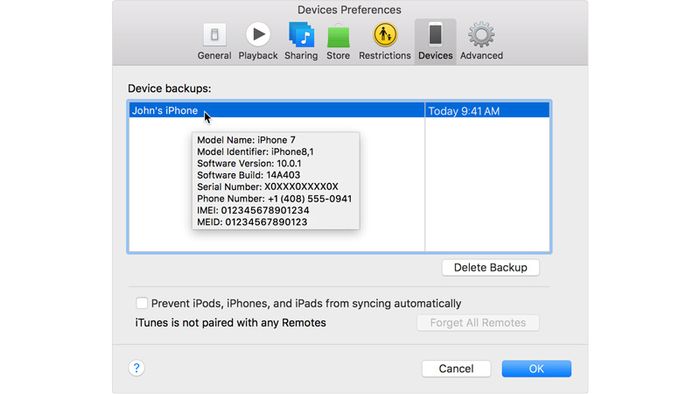Click the Model Identifier: iPhone8,1 line
Image resolution: width=700 pixels, height=394 pixels.
point(255,152)
